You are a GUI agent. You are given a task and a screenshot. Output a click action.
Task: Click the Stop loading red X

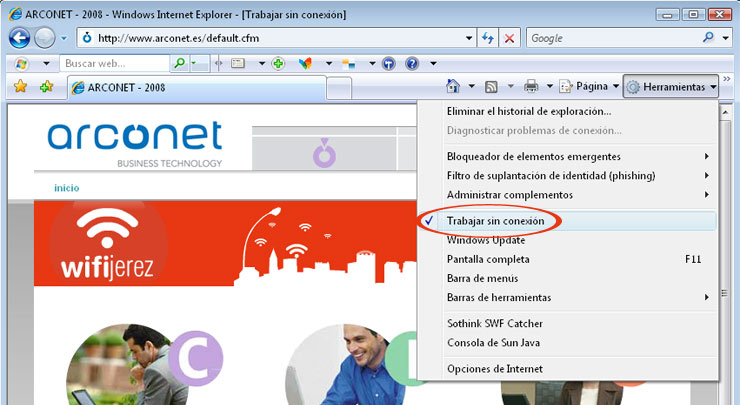pos(509,38)
